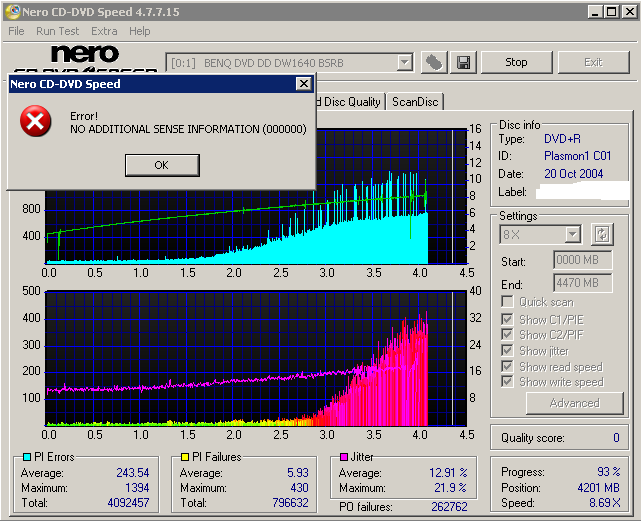Click the Nero app icon in title bar

click(x=12, y=12)
